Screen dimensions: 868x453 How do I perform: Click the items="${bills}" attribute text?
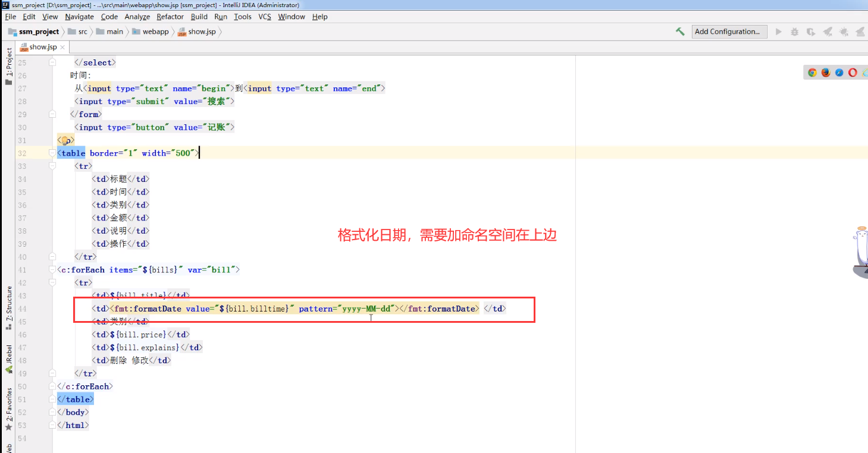146,270
